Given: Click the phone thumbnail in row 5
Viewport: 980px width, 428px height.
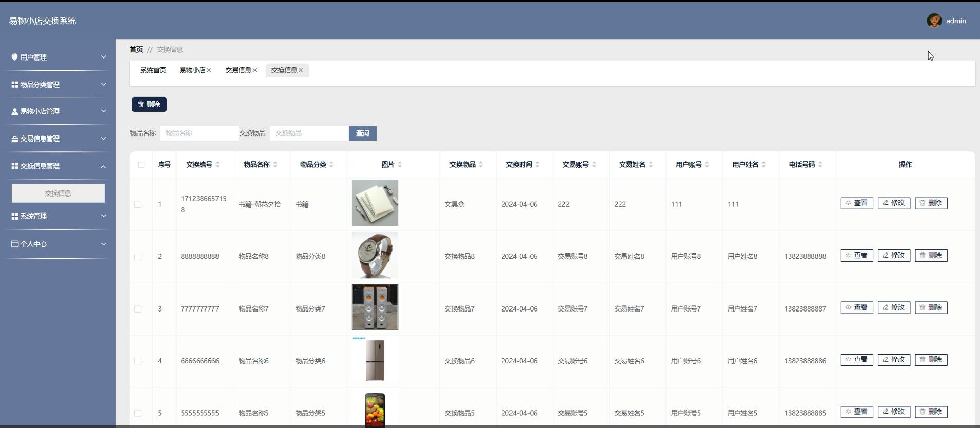Looking at the screenshot, I should pyautogui.click(x=375, y=410).
